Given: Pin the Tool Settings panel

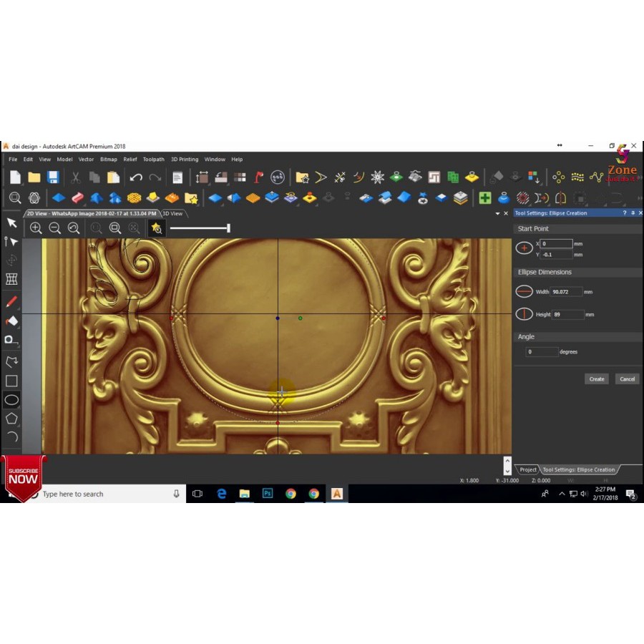Looking at the screenshot, I should [x=633, y=213].
